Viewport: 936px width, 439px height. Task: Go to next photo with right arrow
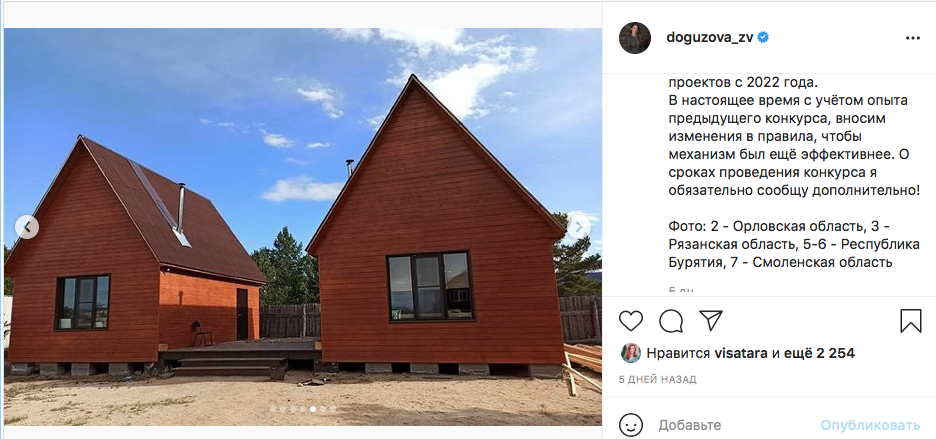click(578, 227)
